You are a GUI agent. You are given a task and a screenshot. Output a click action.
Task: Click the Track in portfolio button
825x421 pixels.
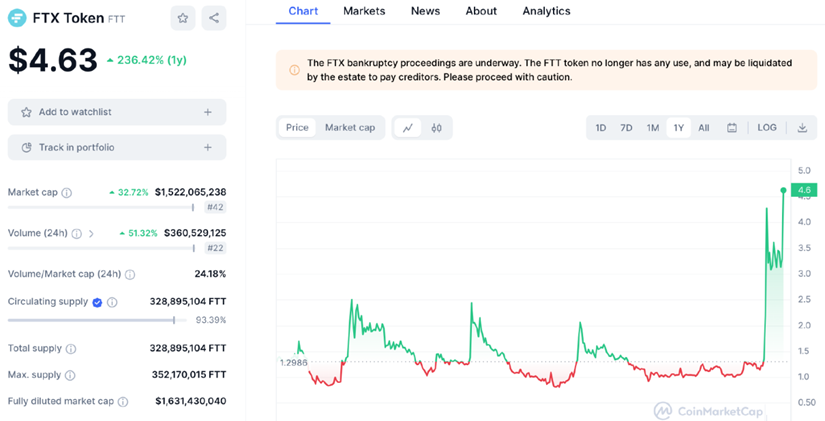point(117,147)
